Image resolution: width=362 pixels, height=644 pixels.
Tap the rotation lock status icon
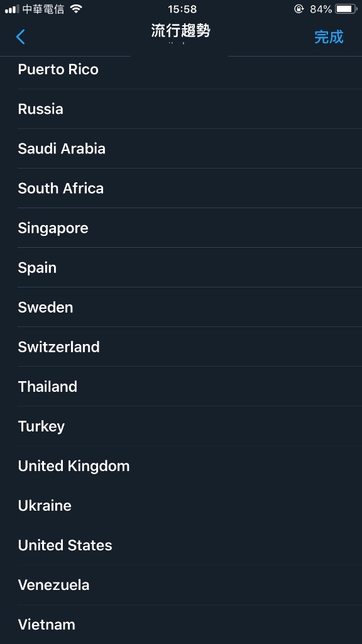299,9
